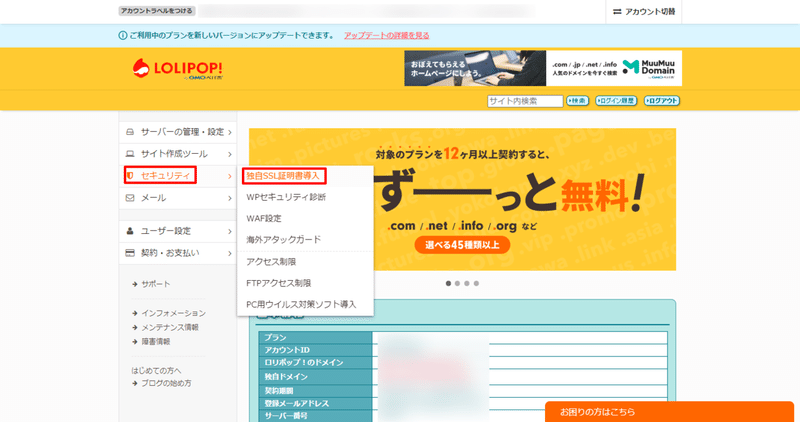800x422 pixels.
Task: Open アップデートの詳細を見る link
Action: click(386, 35)
